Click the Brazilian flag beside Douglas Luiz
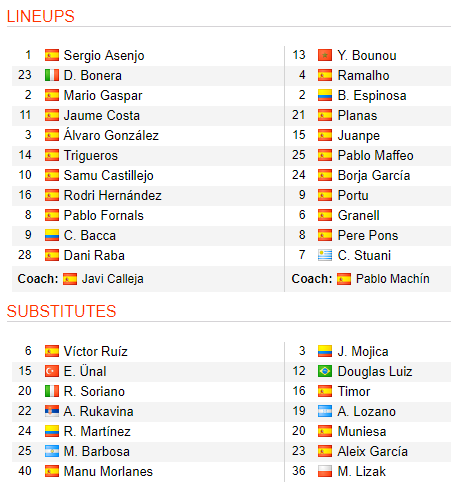 click(325, 371)
